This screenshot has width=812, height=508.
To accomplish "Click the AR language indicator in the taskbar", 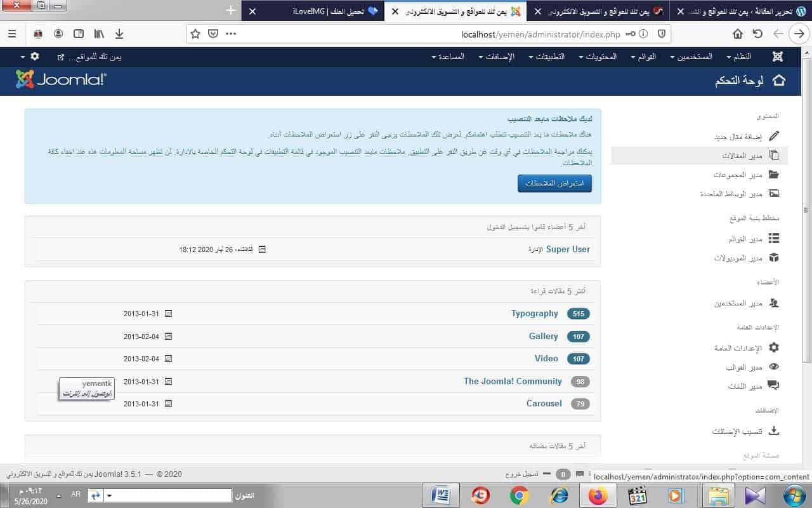I will [75, 494].
